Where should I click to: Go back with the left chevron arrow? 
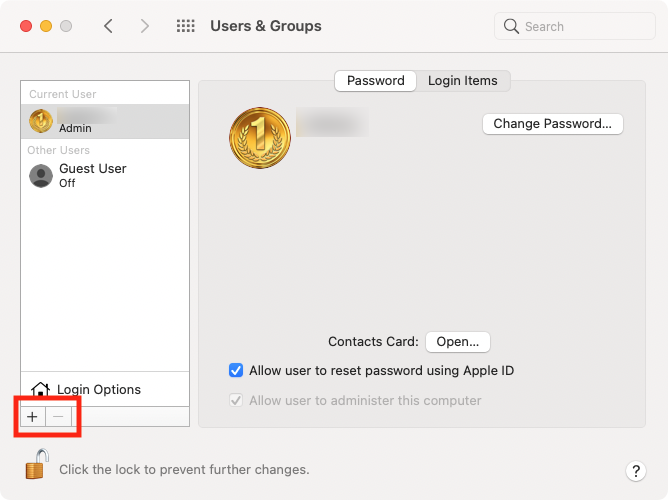point(109,26)
